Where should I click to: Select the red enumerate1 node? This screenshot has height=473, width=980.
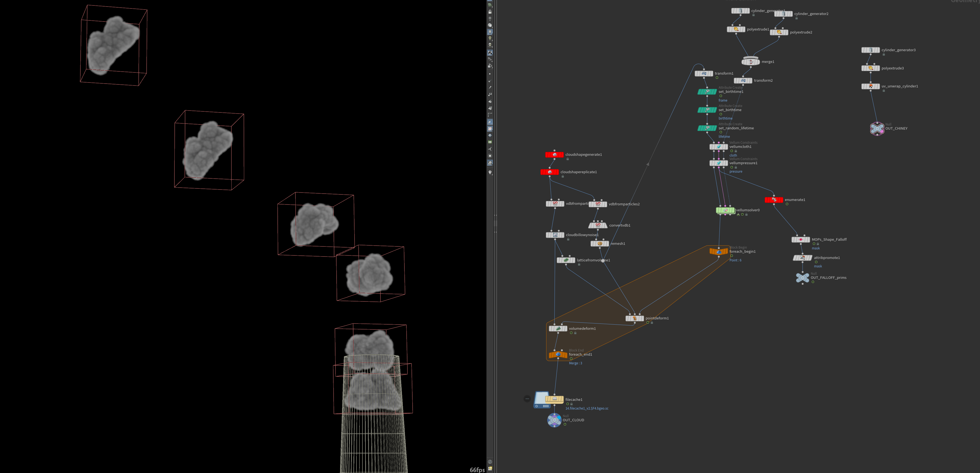click(774, 200)
